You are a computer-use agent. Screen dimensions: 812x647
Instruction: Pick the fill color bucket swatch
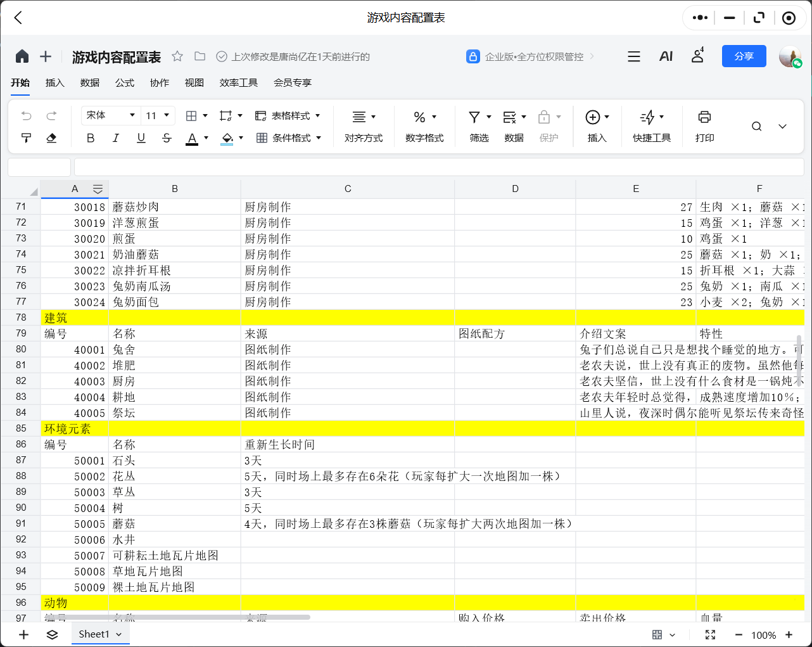(227, 138)
